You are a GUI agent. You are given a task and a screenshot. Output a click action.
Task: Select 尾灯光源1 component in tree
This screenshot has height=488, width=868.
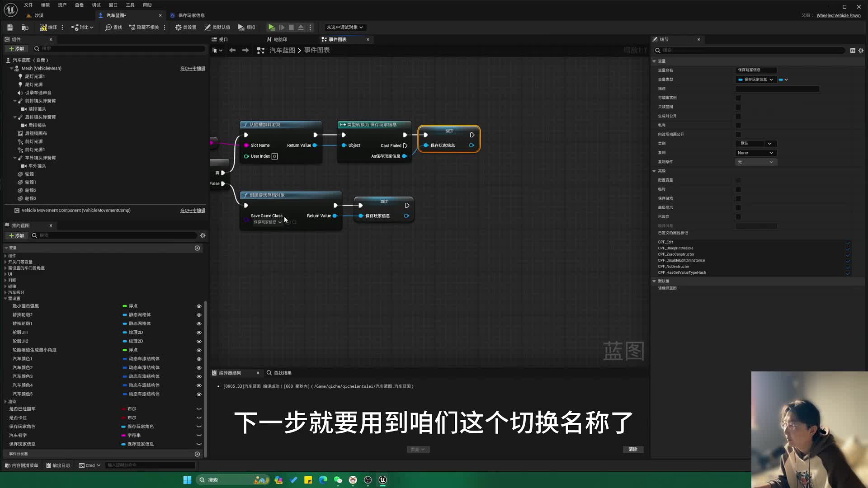coord(35,77)
